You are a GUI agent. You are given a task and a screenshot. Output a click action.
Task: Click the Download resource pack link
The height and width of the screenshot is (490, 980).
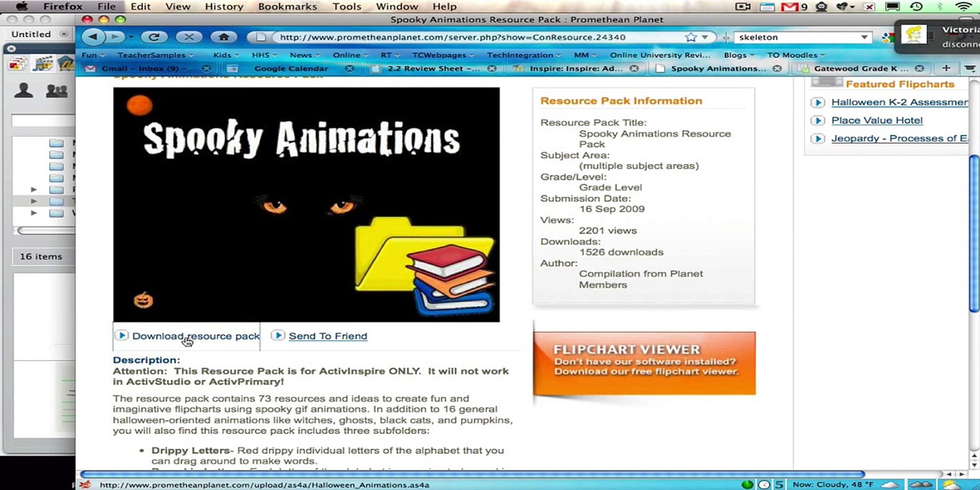coord(196,336)
